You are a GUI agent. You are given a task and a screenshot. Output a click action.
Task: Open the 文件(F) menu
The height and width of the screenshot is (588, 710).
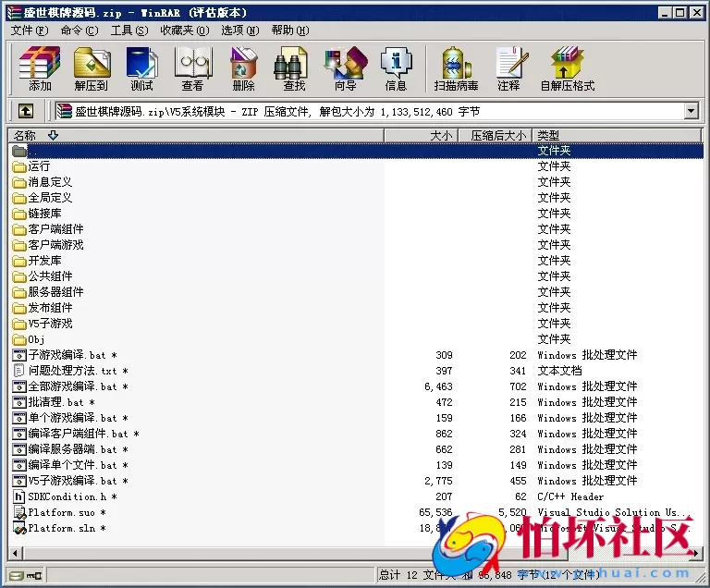[x=30, y=31]
